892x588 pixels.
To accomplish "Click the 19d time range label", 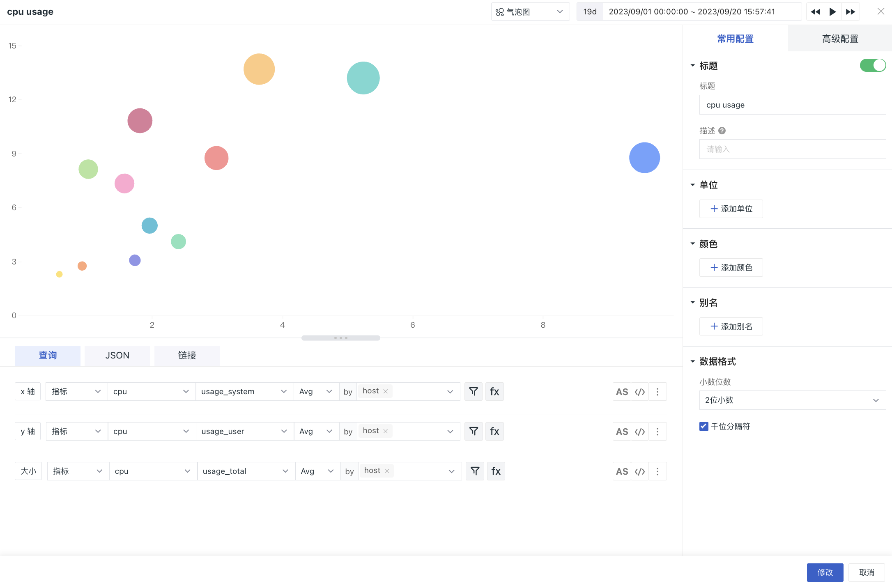I will tap(590, 12).
